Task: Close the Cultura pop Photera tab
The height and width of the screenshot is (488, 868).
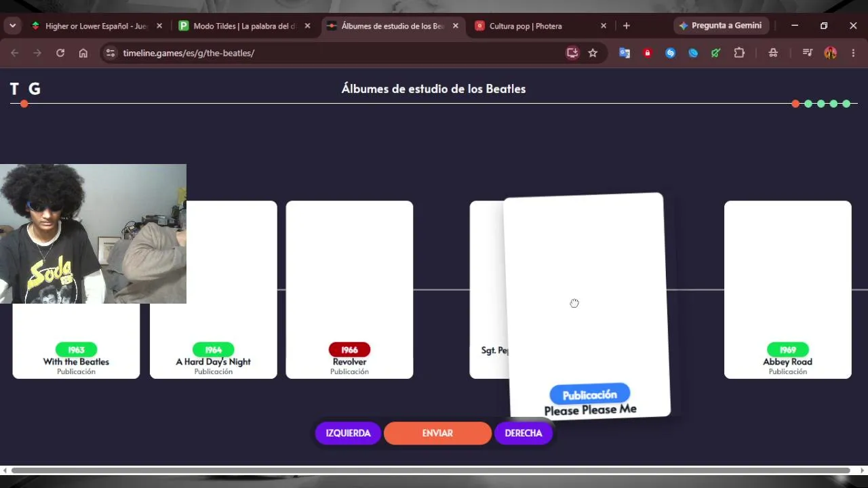Action: (x=604, y=26)
